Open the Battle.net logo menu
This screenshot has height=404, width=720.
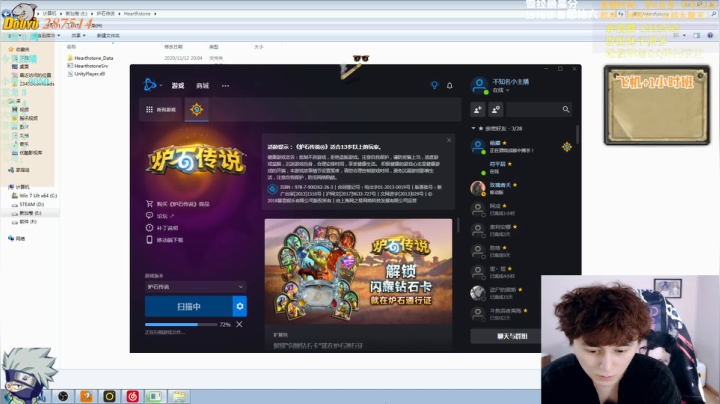(151, 85)
